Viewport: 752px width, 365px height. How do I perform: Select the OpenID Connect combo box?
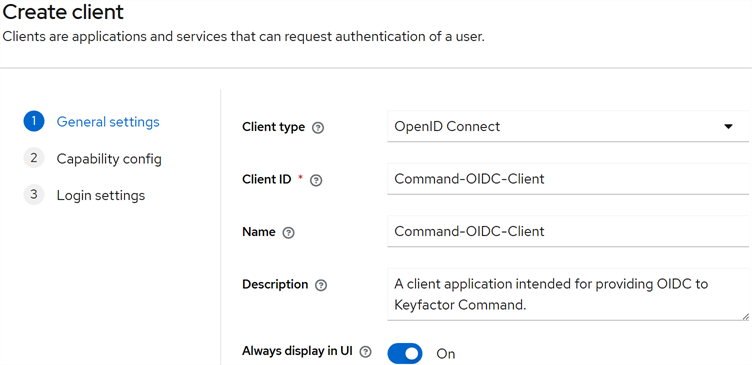click(x=568, y=126)
